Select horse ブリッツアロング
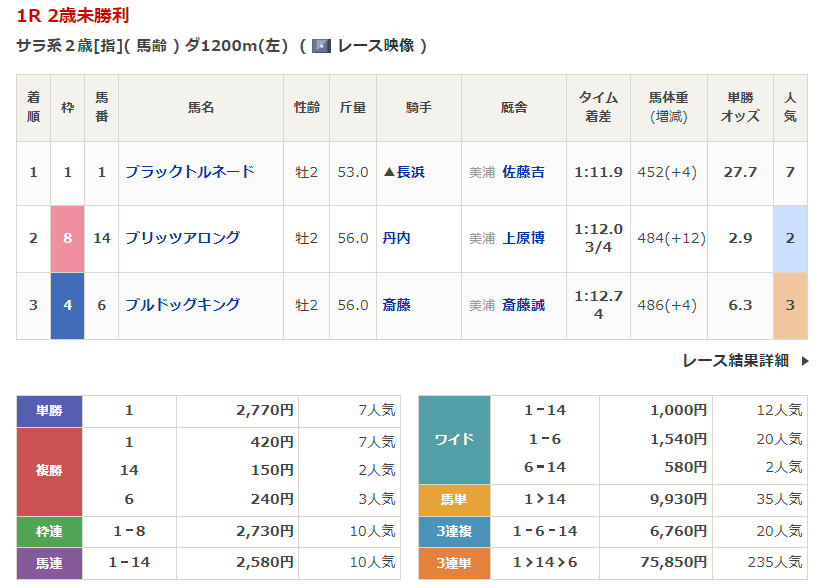This screenshot has height=588, width=825. [x=182, y=238]
